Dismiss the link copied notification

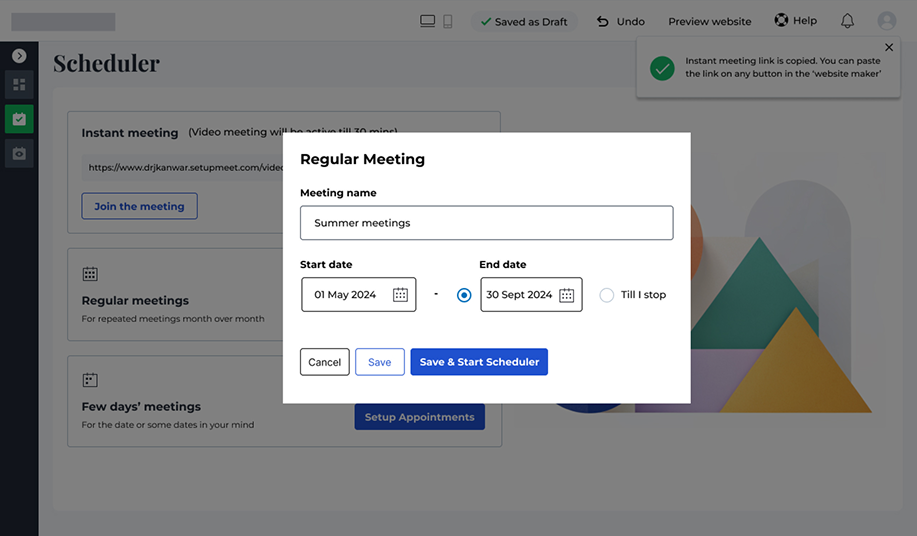(x=889, y=47)
